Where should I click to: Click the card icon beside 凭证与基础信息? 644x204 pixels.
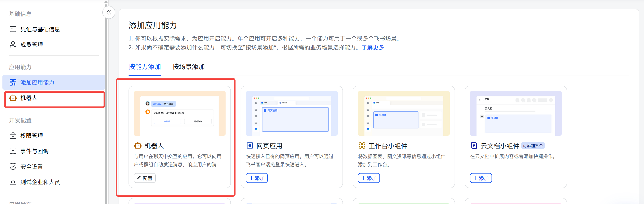pyautogui.click(x=13, y=29)
